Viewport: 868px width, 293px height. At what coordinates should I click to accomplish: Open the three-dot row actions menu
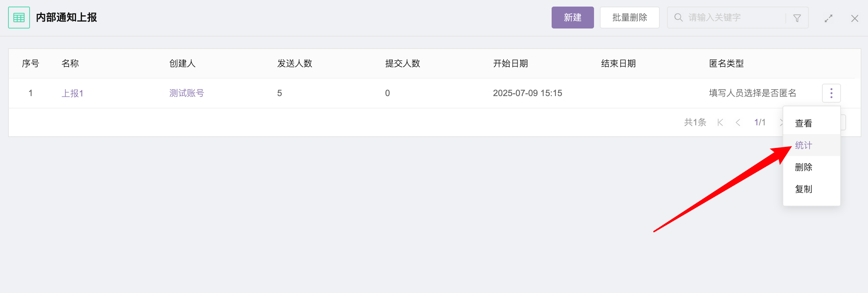coord(831,93)
